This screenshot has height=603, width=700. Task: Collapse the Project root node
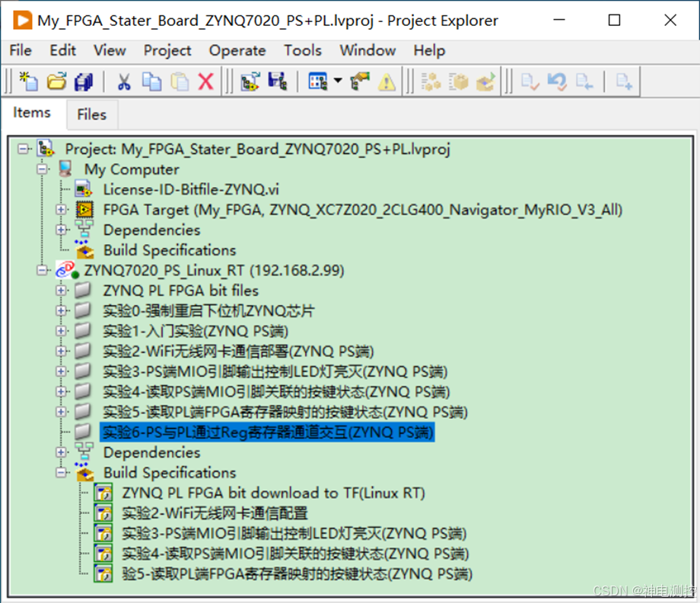[x=23, y=148]
